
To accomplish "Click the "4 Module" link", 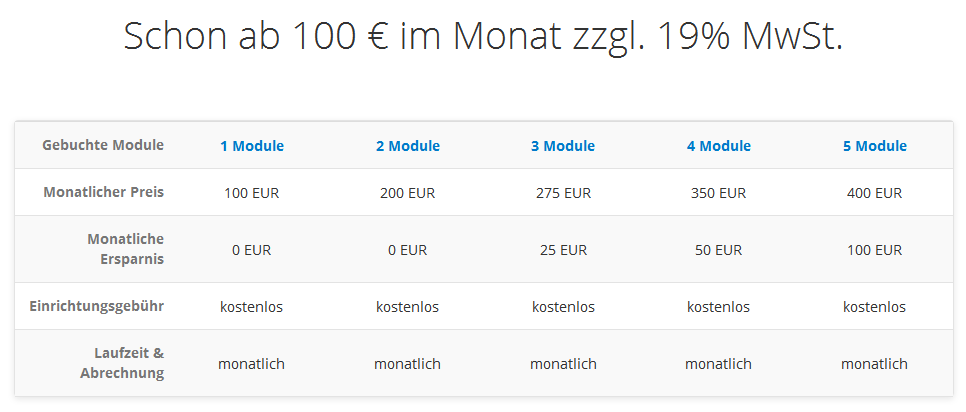I will pyautogui.click(x=719, y=146).
